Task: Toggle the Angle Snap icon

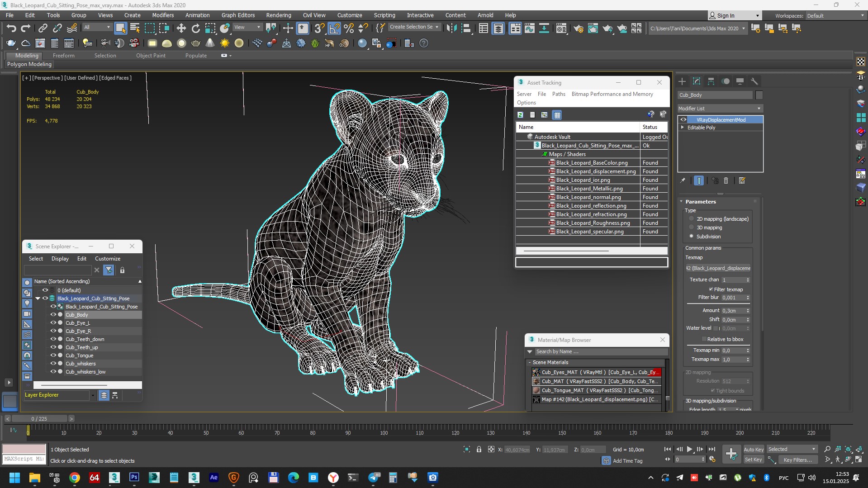Action: [x=334, y=28]
